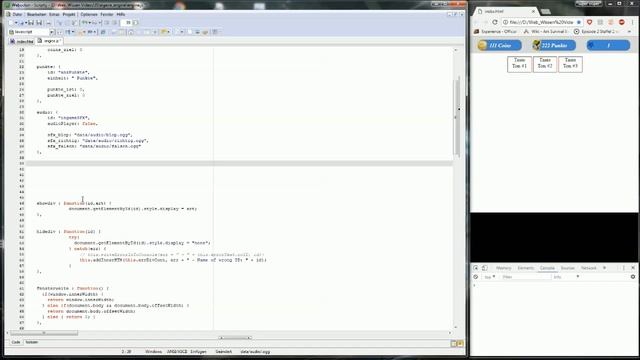
Task: Click the blue badge showing 1
Action: pyautogui.click(x=608, y=45)
